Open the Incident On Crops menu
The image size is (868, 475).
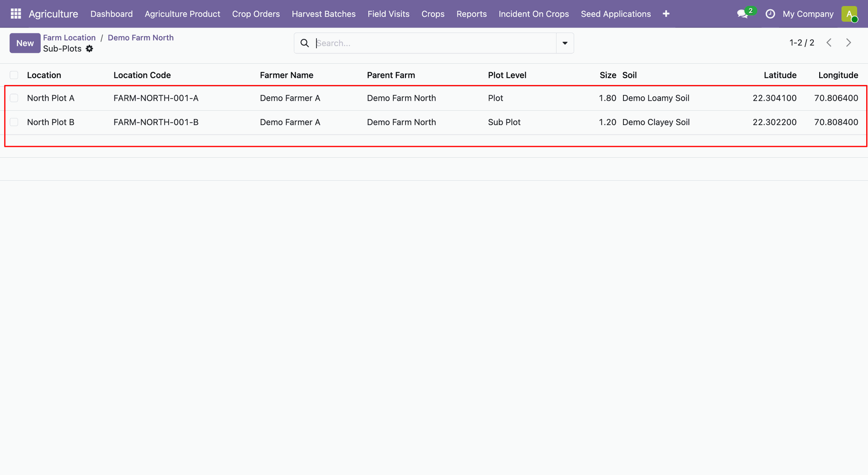pyautogui.click(x=533, y=14)
